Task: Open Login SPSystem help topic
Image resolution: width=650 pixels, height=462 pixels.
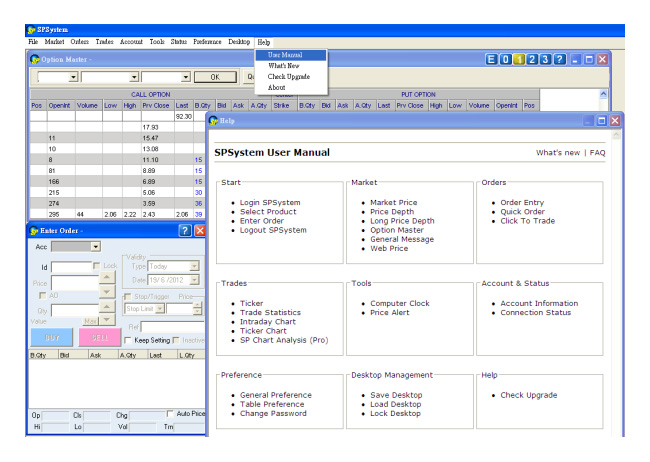Action: [x=270, y=202]
